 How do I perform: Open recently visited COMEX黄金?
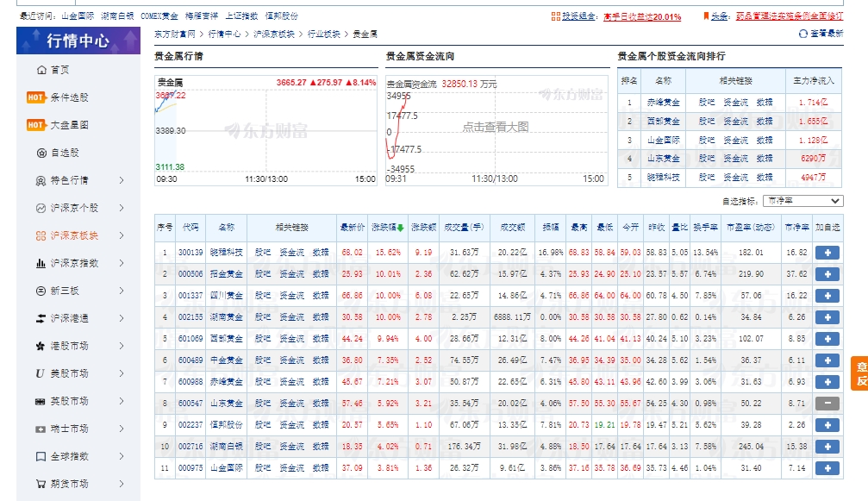(159, 16)
